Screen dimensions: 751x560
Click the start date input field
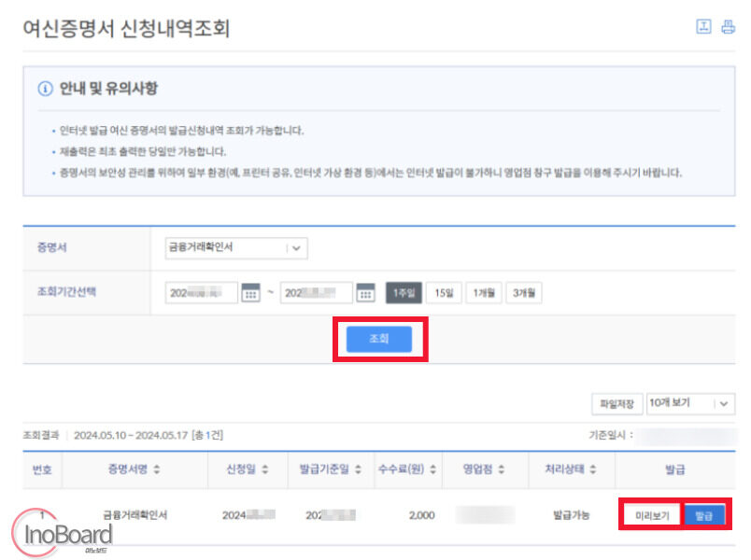pyautogui.click(x=201, y=292)
